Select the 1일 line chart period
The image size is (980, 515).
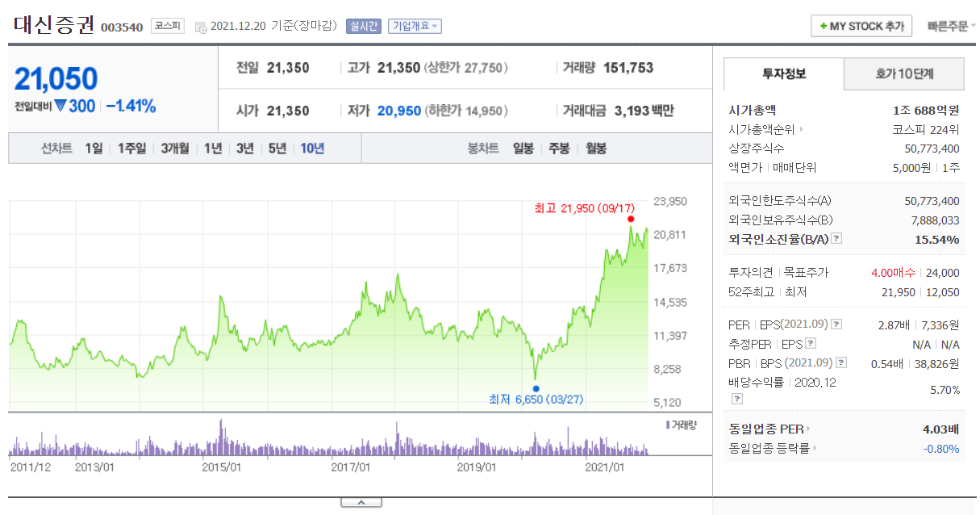(94, 149)
